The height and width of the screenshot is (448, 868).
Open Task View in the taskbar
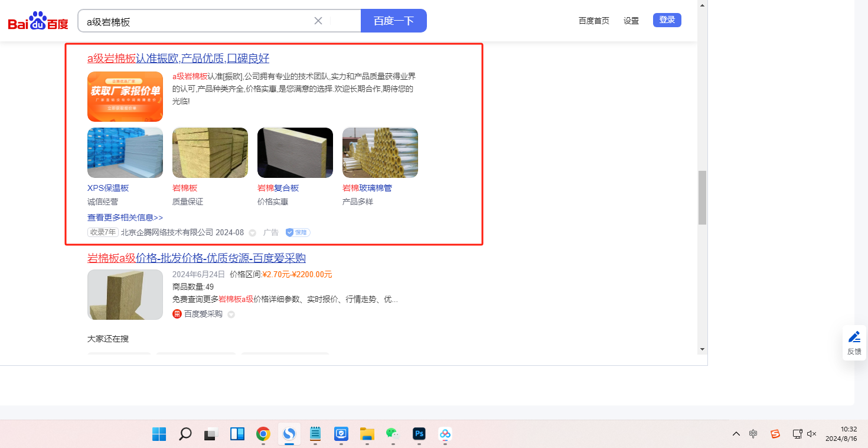click(x=211, y=434)
